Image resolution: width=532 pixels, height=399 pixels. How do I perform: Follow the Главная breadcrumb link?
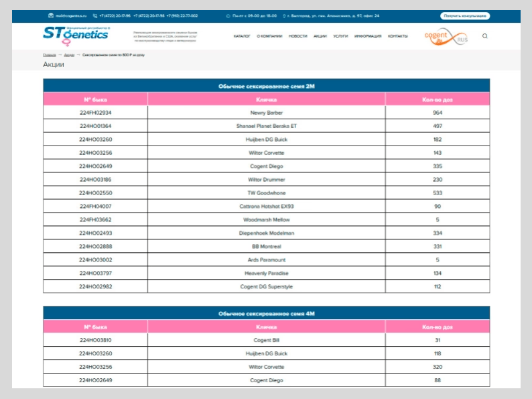(50, 55)
